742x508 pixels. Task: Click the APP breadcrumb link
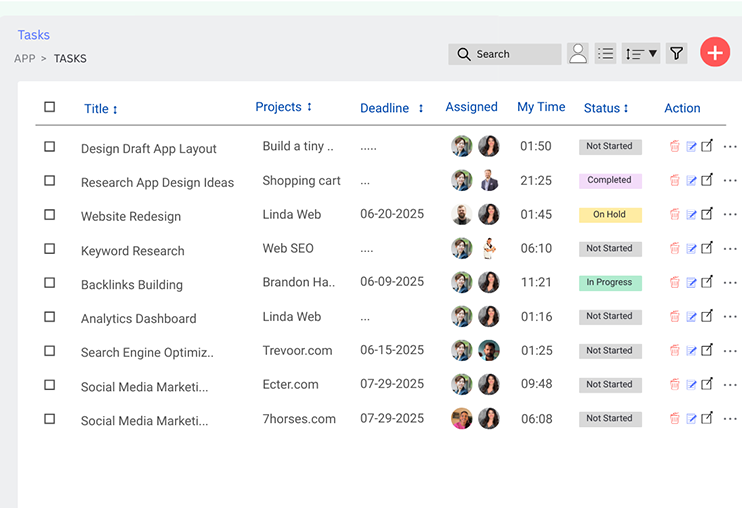(24, 59)
